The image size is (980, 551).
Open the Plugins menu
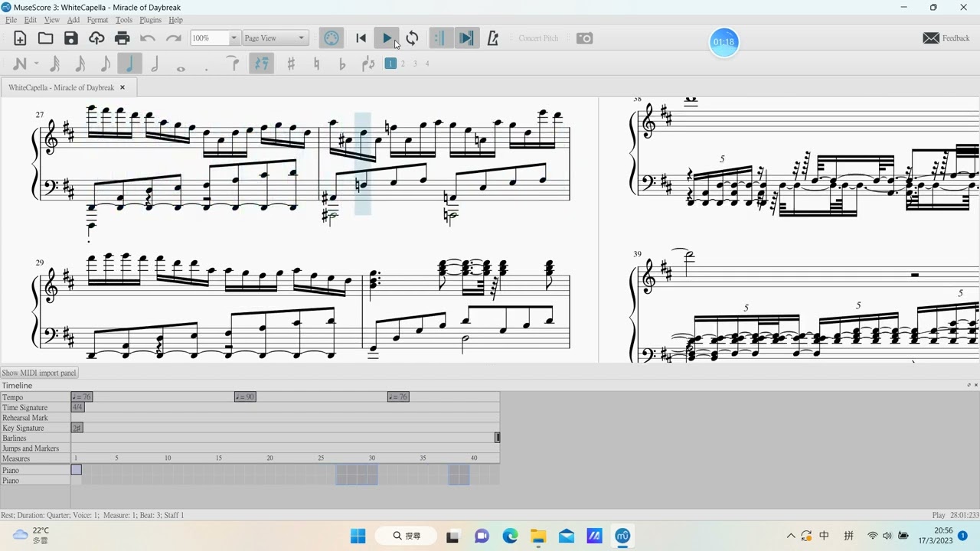pos(150,20)
